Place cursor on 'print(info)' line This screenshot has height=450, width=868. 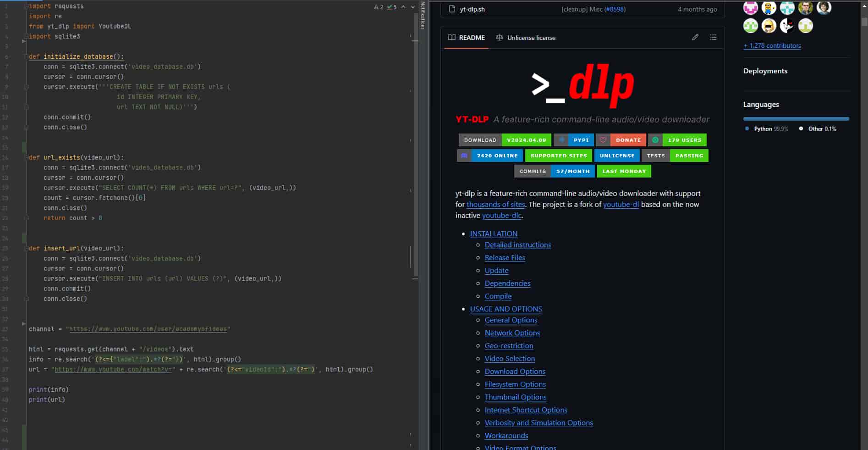coord(49,389)
